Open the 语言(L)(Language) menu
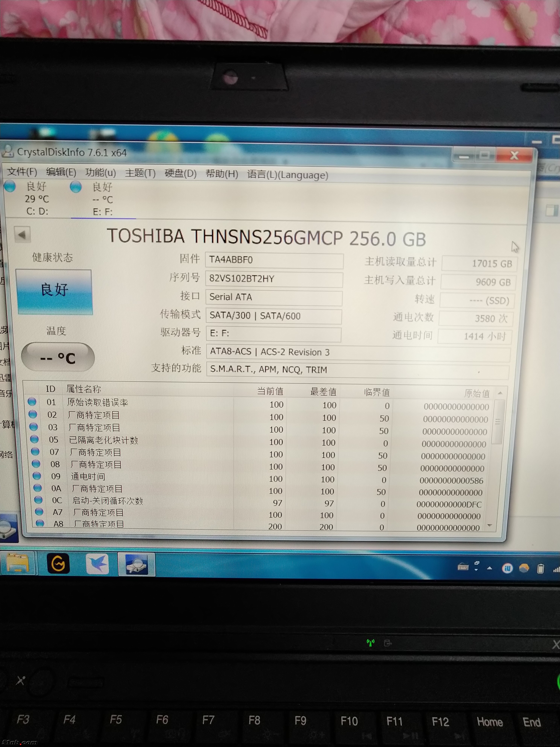Screen dimensions: 560x747 click(288, 175)
